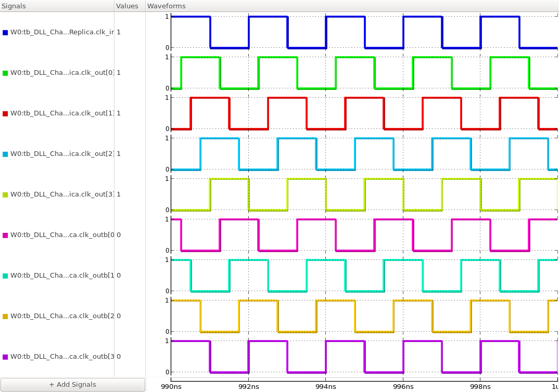The height and width of the screenshot is (392, 559).
Task: Click the orange square icon beside clk_outb[2]
Action: [5, 316]
